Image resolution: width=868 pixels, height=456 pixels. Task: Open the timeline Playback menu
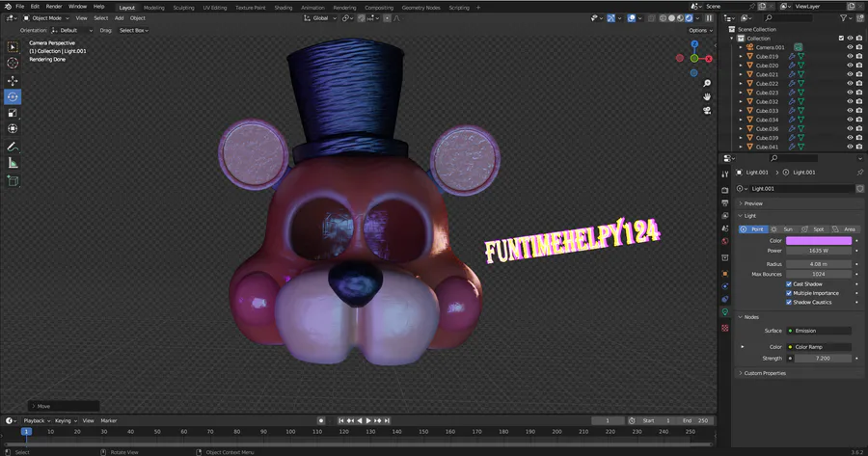[x=36, y=420]
